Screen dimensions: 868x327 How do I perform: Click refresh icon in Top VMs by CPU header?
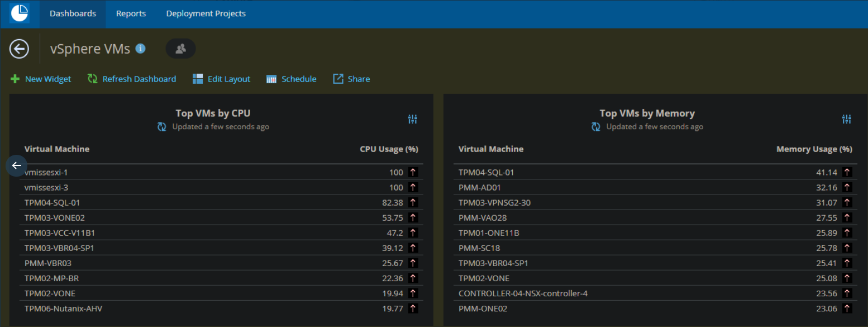[161, 126]
